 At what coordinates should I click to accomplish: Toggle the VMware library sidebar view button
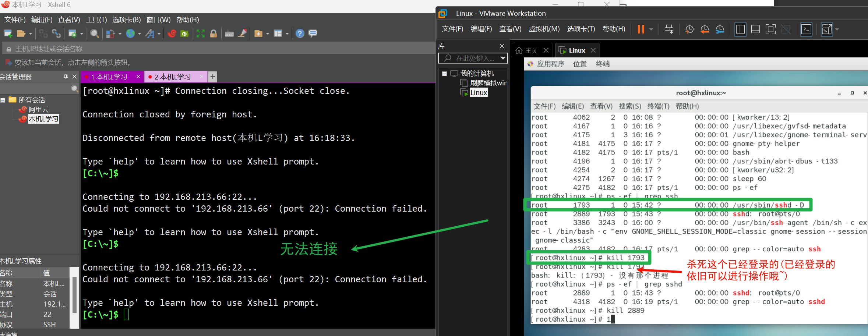[x=740, y=29]
